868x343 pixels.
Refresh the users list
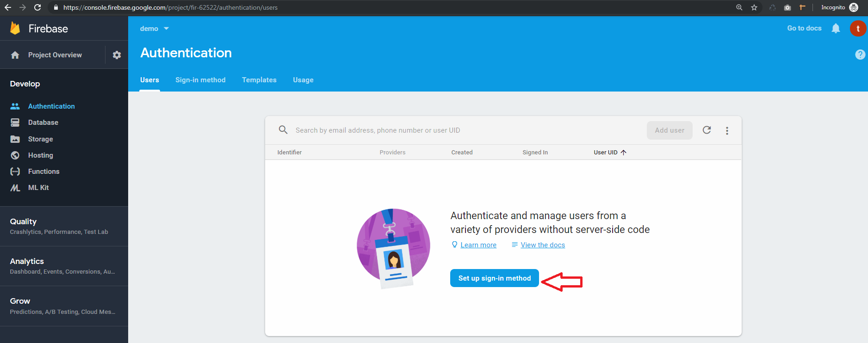(x=707, y=130)
